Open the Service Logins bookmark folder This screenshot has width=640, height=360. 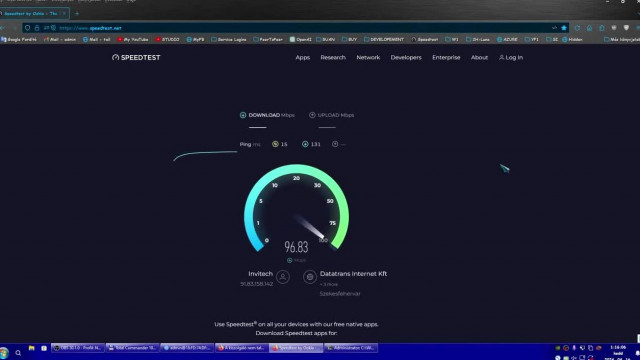tap(229, 40)
